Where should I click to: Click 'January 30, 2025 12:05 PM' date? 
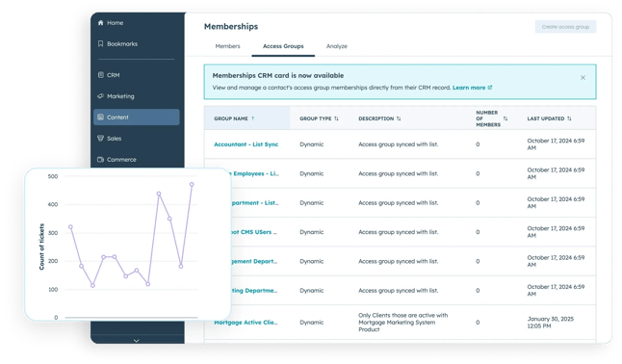point(550,323)
